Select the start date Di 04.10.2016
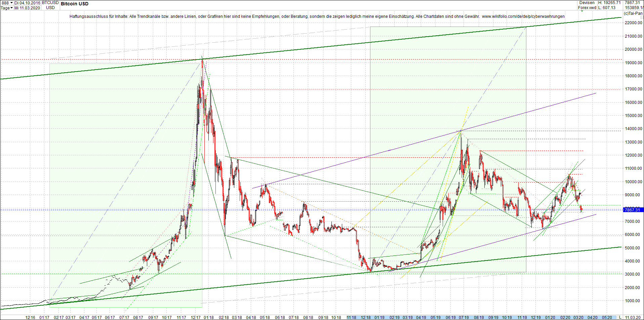 point(27,2)
